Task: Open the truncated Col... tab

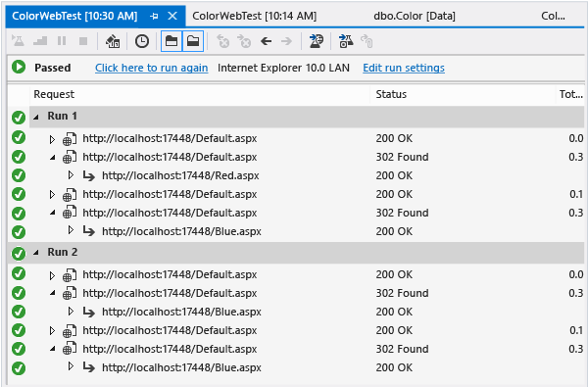Action: (x=553, y=16)
